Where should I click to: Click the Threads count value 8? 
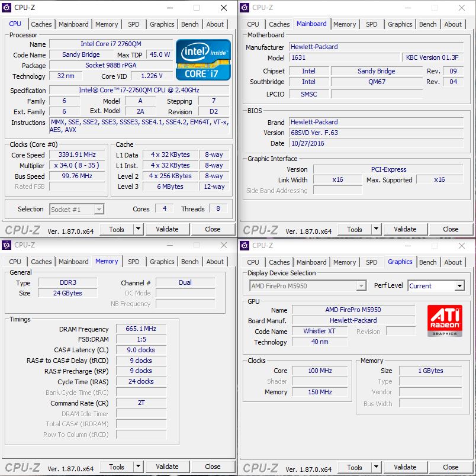218,208
